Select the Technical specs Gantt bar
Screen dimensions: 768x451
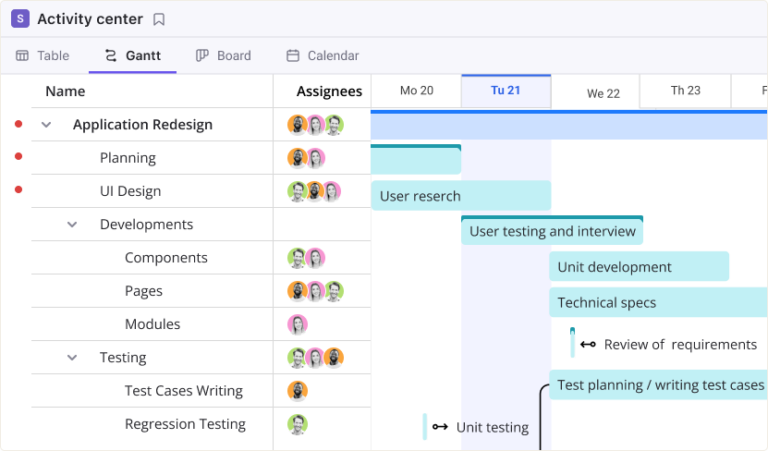click(x=658, y=302)
